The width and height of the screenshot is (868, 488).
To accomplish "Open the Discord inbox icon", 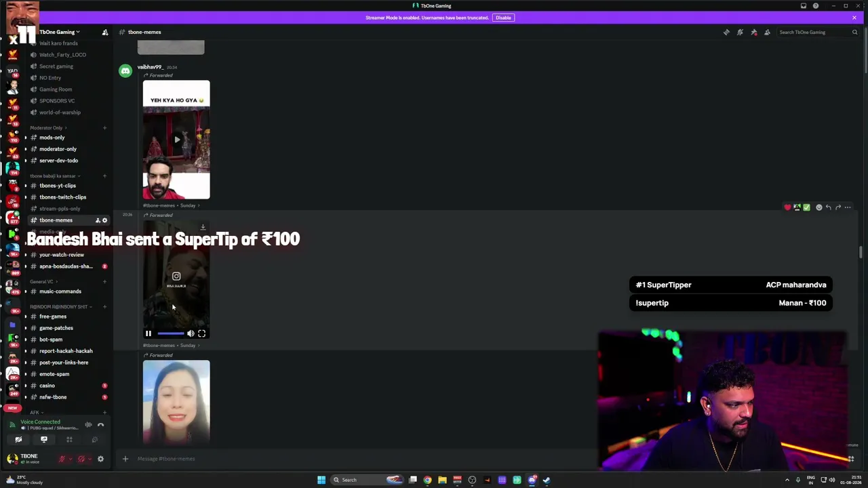I will [x=804, y=6].
